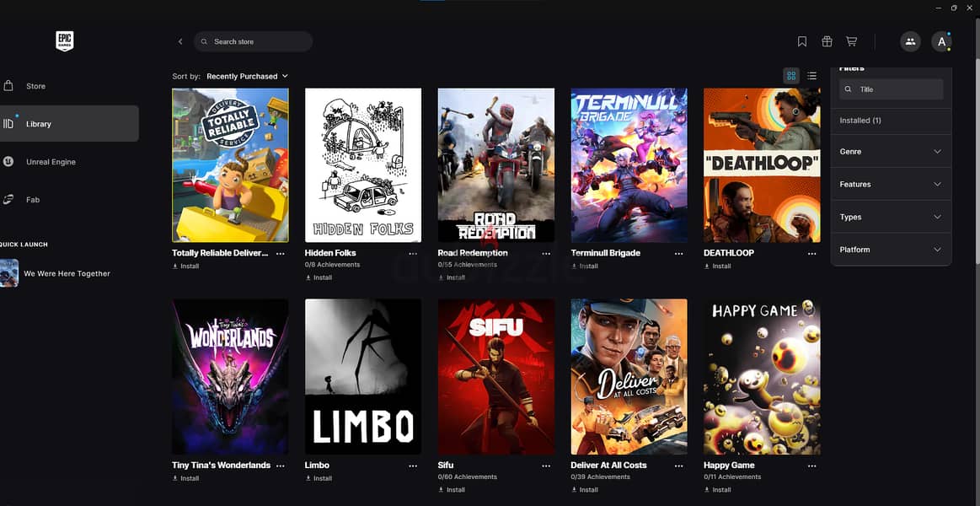Viewport: 980px width, 506px height.
Task: Open more options for Sifu
Action: click(x=546, y=466)
